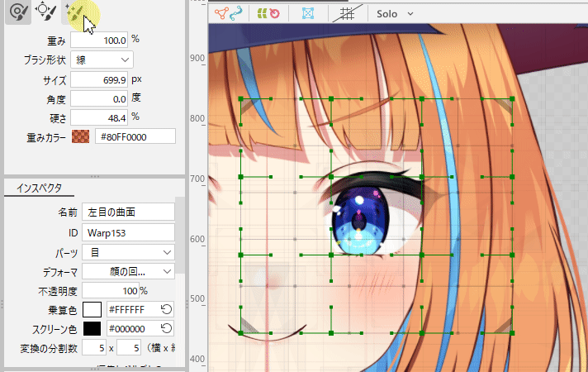Screen dimensions: 588x372
Task: Click the green glue tool icon
Action: point(262,14)
